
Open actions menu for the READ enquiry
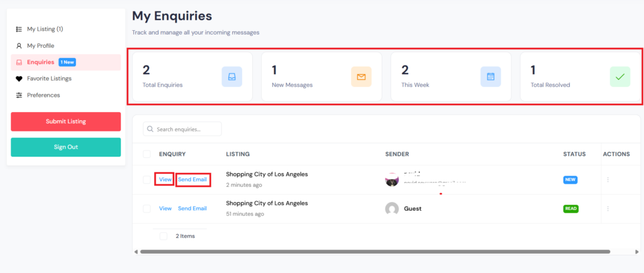coord(608,209)
